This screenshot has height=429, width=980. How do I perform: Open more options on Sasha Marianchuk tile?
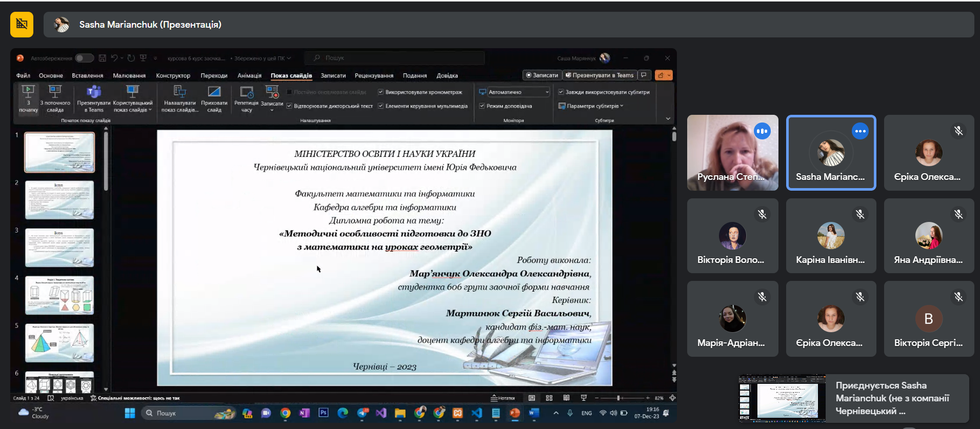coord(860,131)
